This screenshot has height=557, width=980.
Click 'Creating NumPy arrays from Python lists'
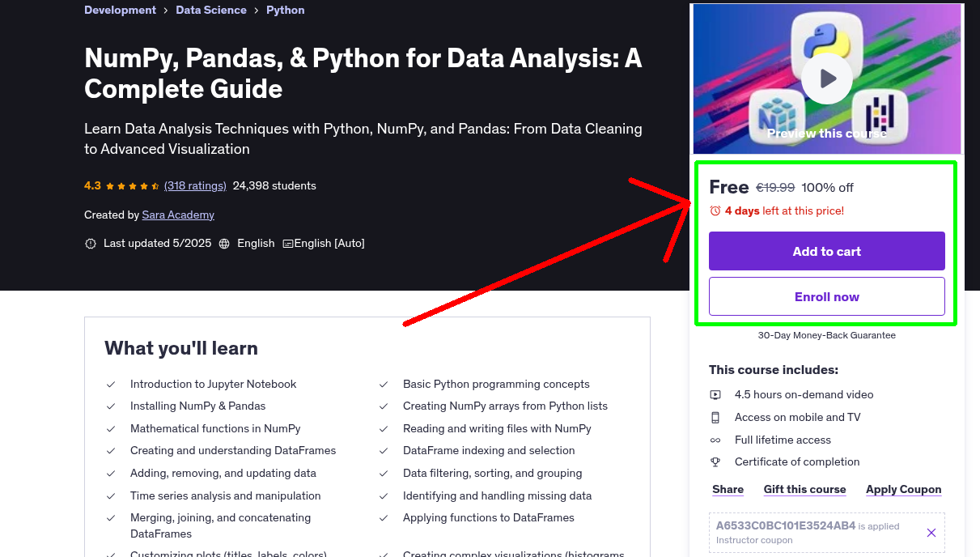(505, 406)
